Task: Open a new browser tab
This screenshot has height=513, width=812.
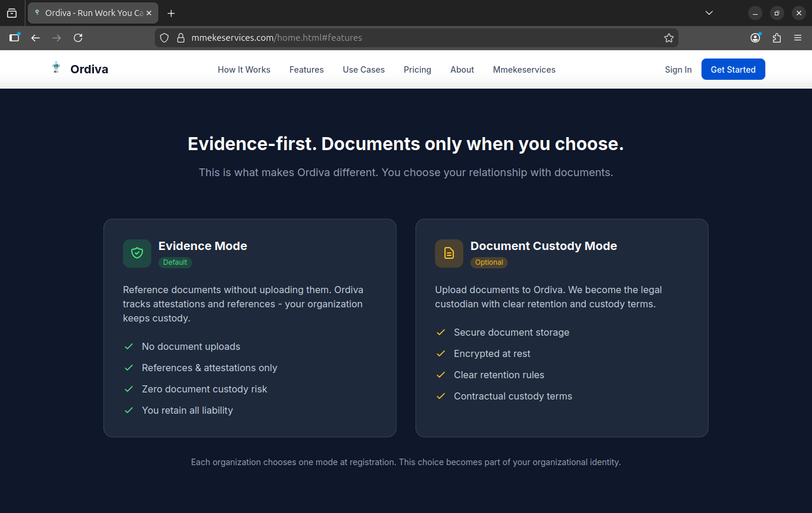Action: coord(171,13)
